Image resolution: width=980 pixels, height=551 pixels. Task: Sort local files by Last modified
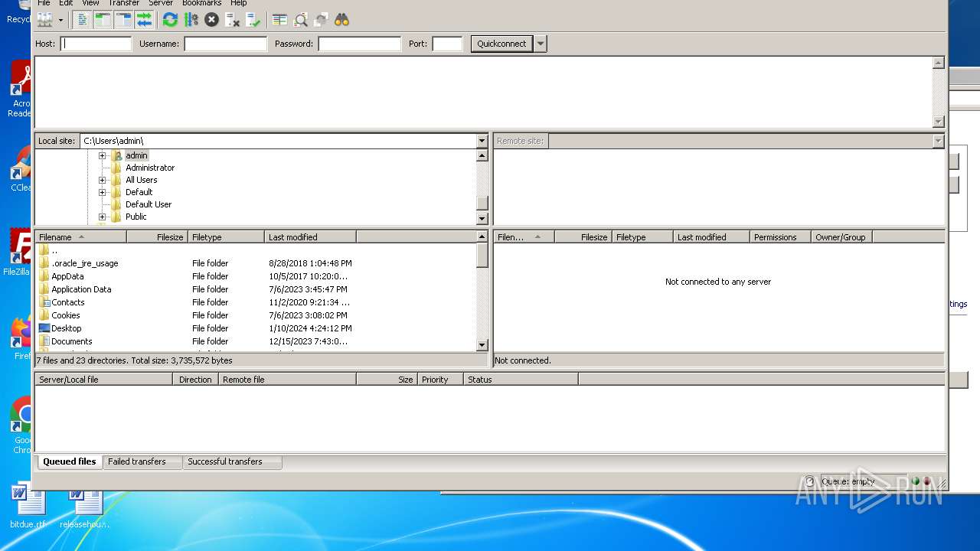click(310, 237)
